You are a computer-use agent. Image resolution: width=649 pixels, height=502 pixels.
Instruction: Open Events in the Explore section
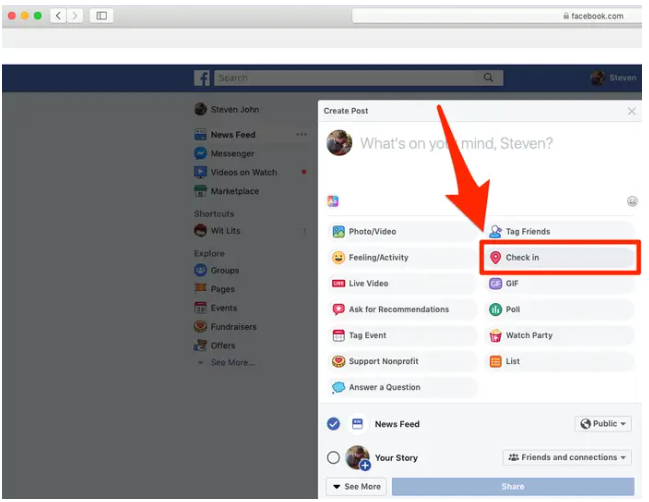(216, 308)
